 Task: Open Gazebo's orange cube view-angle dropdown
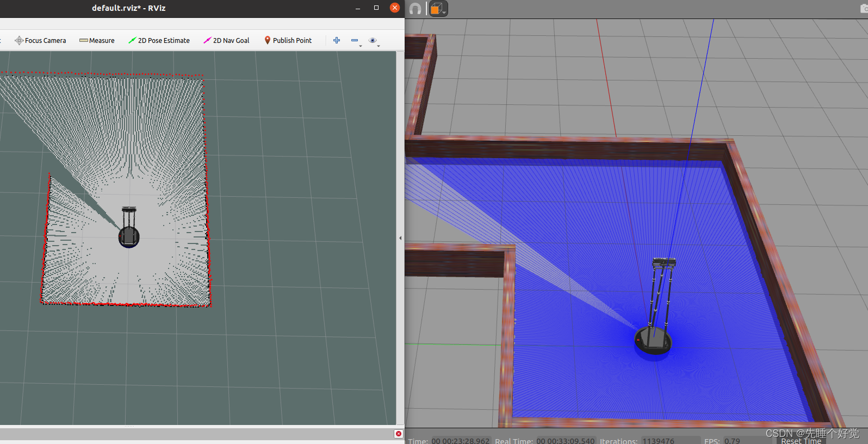pos(438,9)
